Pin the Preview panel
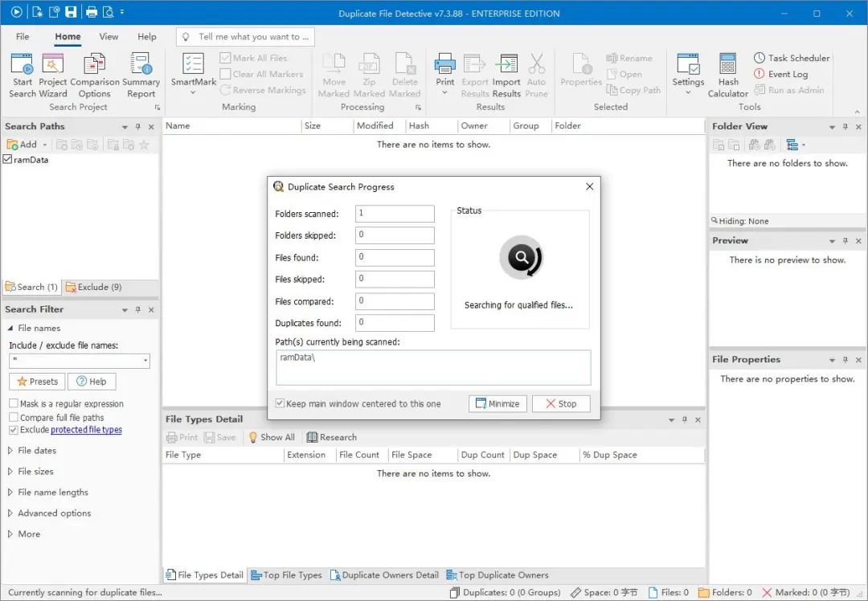 click(845, 241)
